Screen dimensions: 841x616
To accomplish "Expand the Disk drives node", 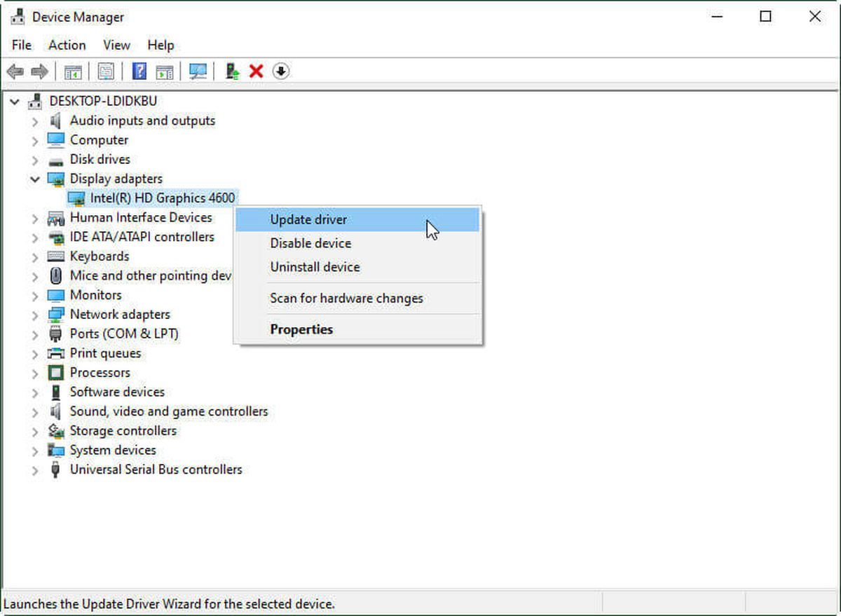I will pyautogui.click(x=35, y=160).
